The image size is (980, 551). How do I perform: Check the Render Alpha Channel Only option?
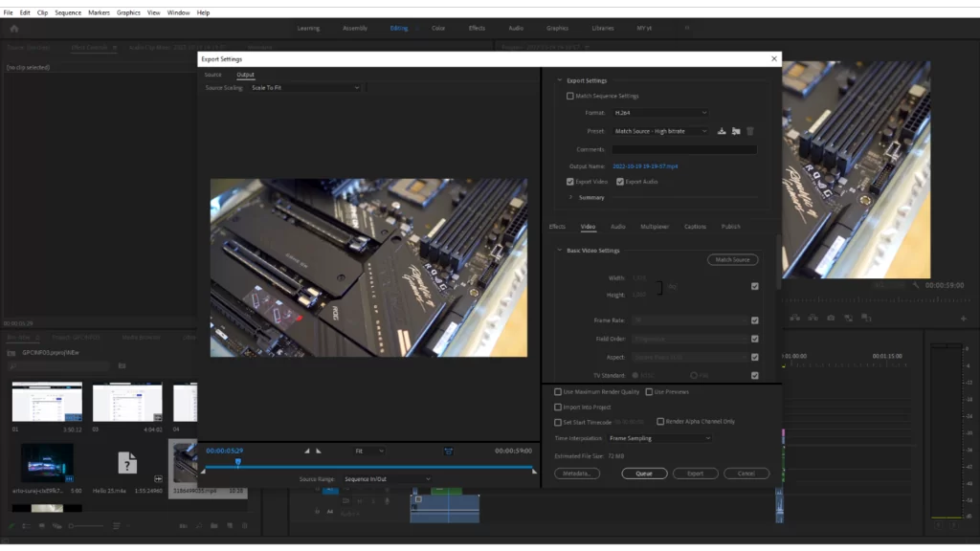[660, 422]
